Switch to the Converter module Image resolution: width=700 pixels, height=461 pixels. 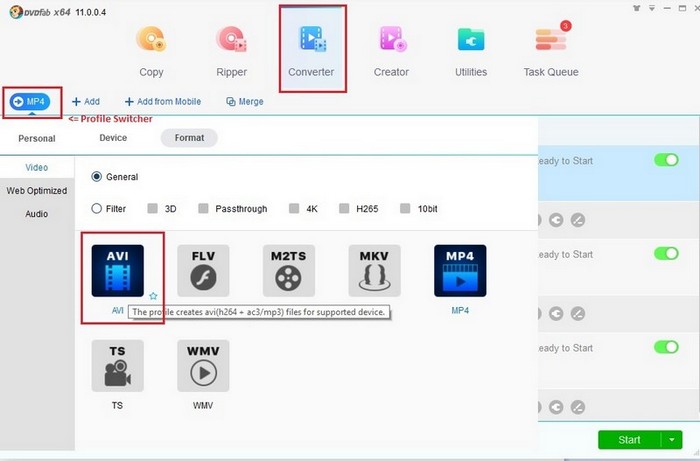(311, 51)
